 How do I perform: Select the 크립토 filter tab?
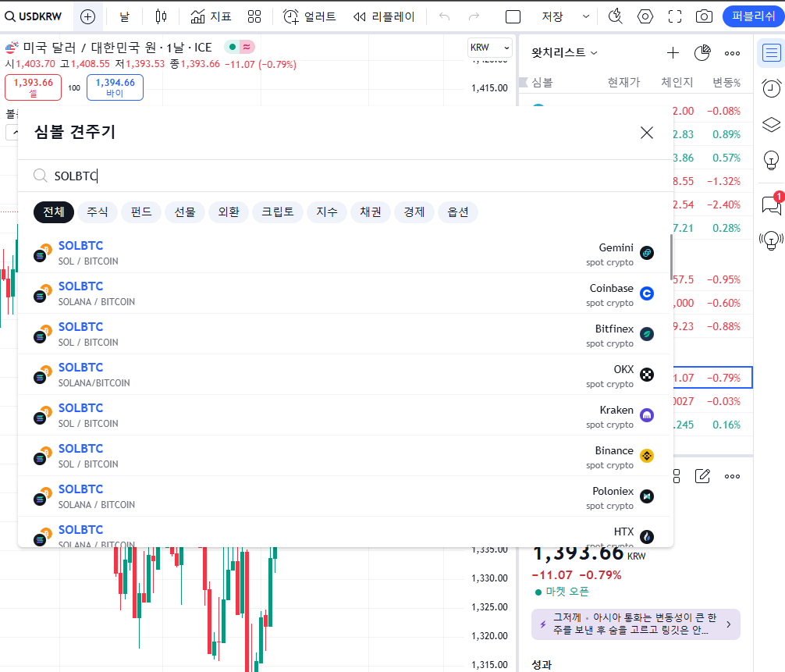(x=278, y=212)
